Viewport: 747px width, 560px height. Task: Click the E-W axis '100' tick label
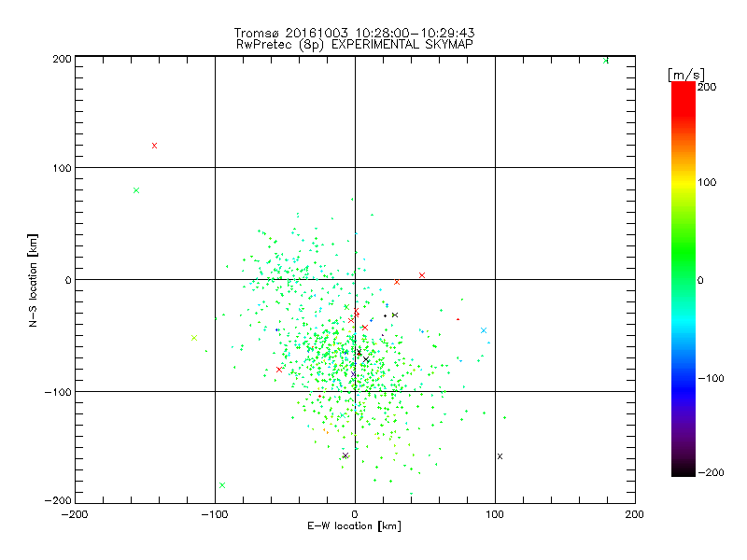[x=495, y=514]
